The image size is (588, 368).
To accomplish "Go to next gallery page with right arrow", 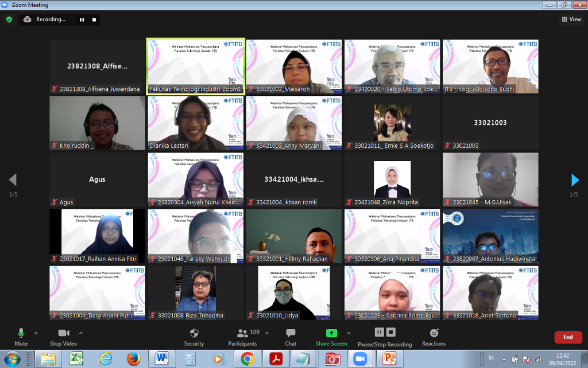I will pos(575,180).
